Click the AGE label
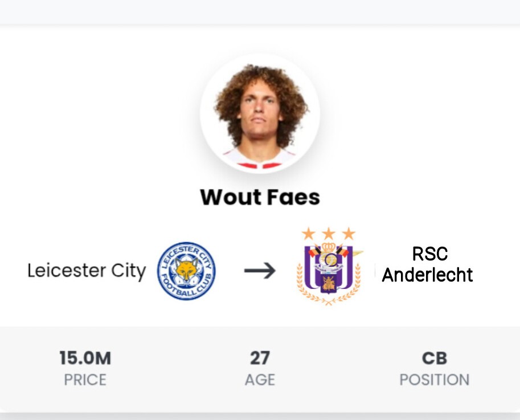The width and height of the screenshot is (520, 420). coord(260,380)
